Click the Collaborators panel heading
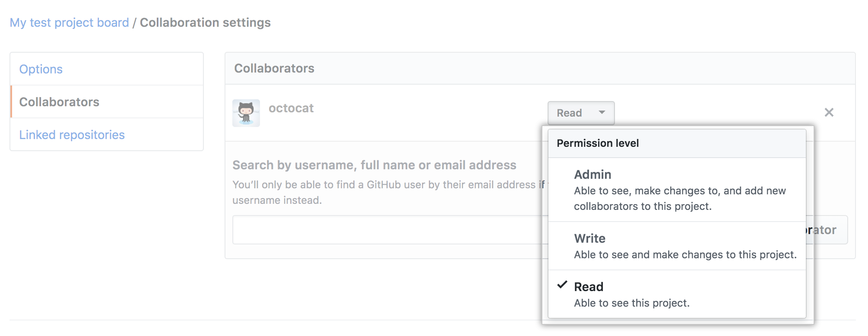Viewport: 868px width, 336px height. (x=274, y=68)
